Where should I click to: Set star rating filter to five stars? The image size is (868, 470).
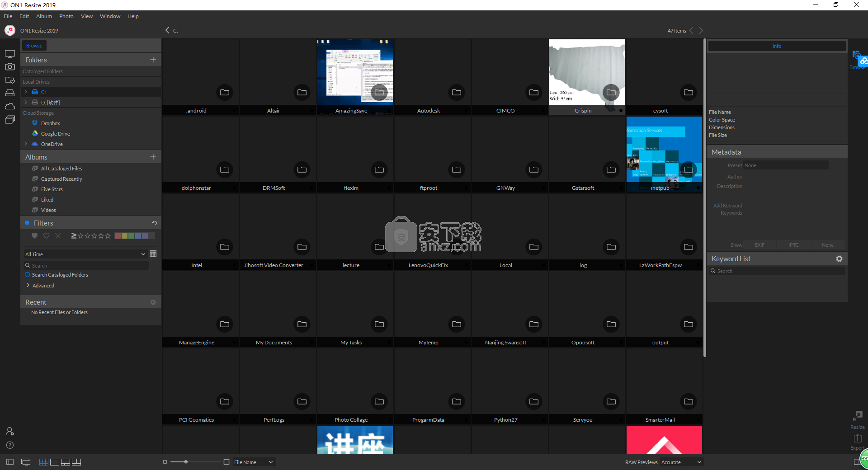click(x=108, y=235)
